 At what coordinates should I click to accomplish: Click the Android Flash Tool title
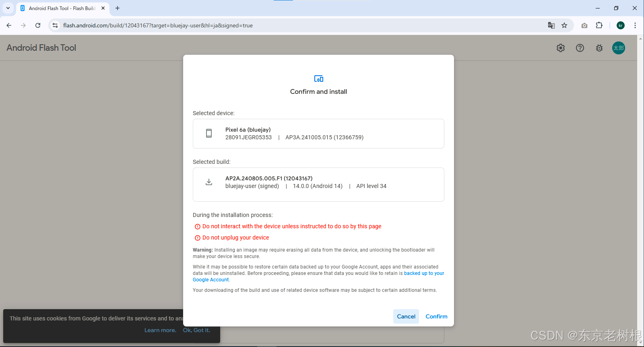pos(41,48)
